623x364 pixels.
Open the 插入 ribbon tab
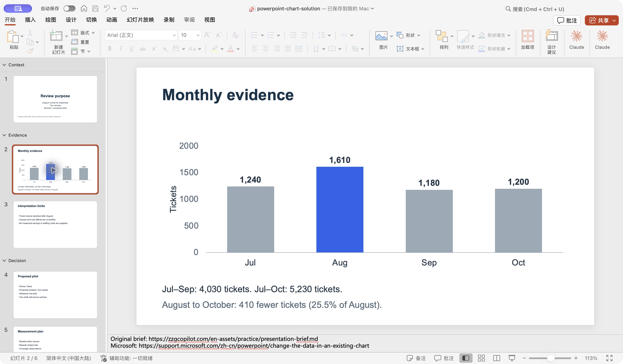pyautogui.click(x=30, y=20)
